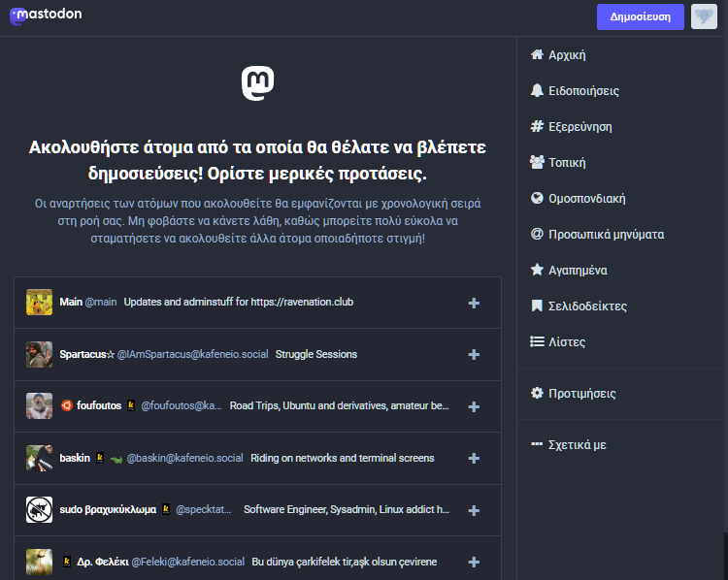Screen dimensions: 728x580
Task: Click the sudo βραχυκύκλωμα account avatar
Action: (x=39, y=509)
